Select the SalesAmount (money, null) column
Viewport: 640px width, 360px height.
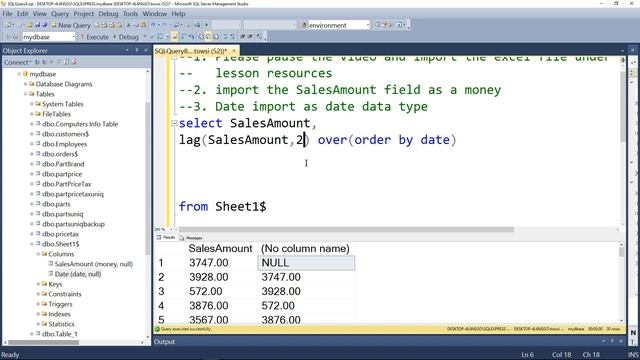(94, 264)
